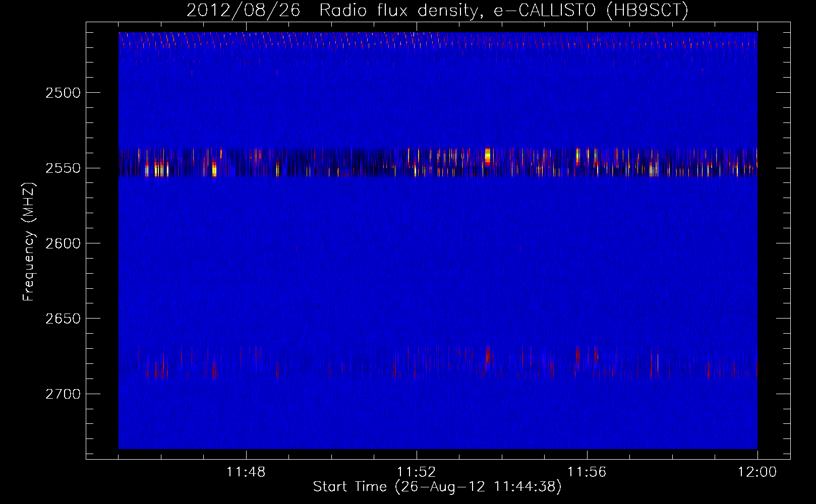Screen dimensions: 816x504
Task: Click the 2550 frequency tick label
Action: [63, 168]
